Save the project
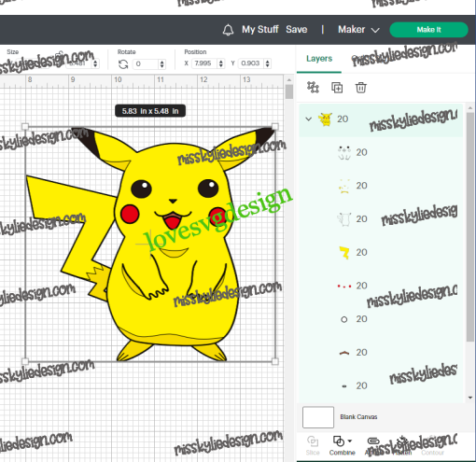Image resolution: width=476 pixels, height=462 pixels. coord(297,30)
